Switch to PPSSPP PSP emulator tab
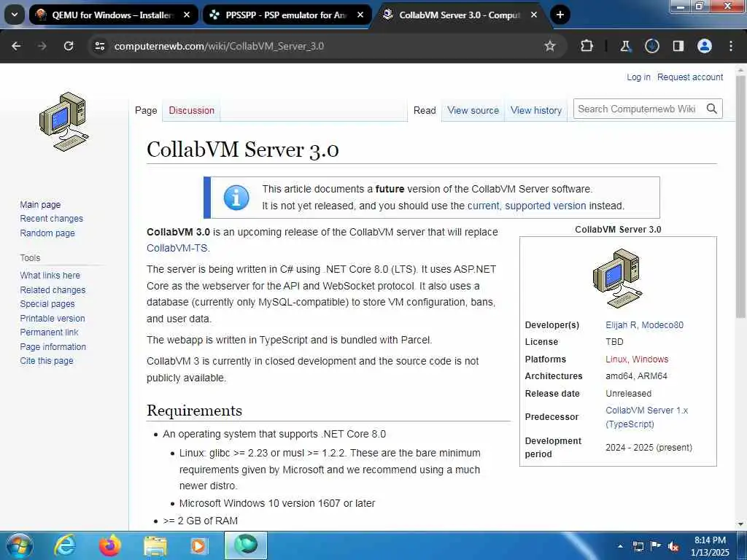 coord(287,15)
